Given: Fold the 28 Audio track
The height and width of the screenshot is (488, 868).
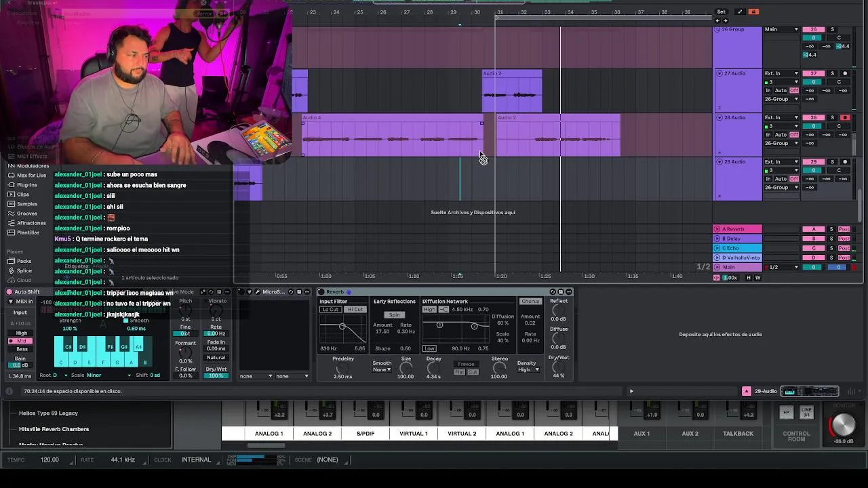Looking at the screenshot, I should click(719, 117).
